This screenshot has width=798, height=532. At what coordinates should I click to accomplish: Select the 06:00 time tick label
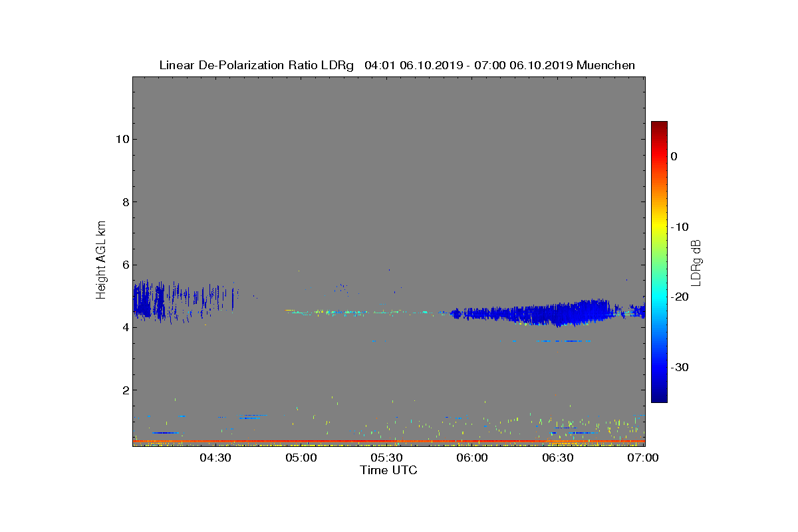[x=473, y=458]
